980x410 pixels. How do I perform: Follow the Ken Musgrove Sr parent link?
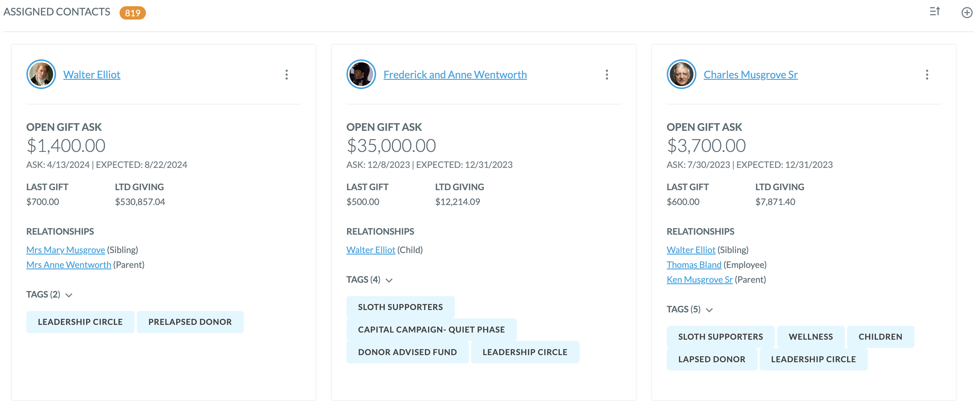click(700, 279)
